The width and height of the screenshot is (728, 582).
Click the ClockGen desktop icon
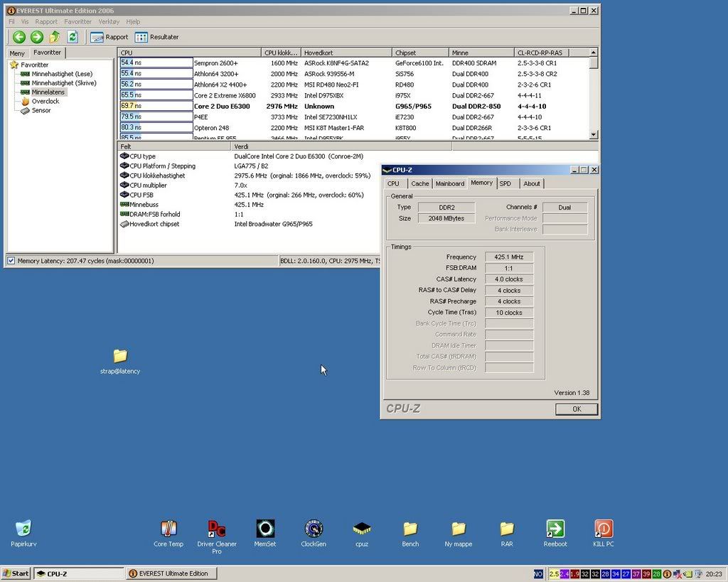tap(314, 534)
